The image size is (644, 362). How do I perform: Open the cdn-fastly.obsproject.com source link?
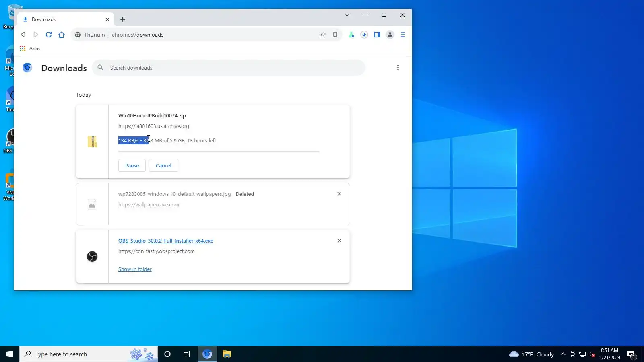click(157, 251)
